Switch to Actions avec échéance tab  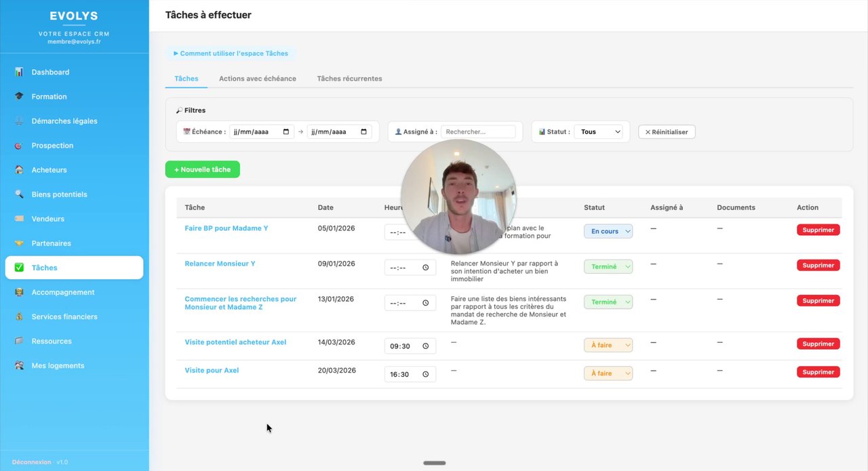pyautogui.click(x=258, y=79)
